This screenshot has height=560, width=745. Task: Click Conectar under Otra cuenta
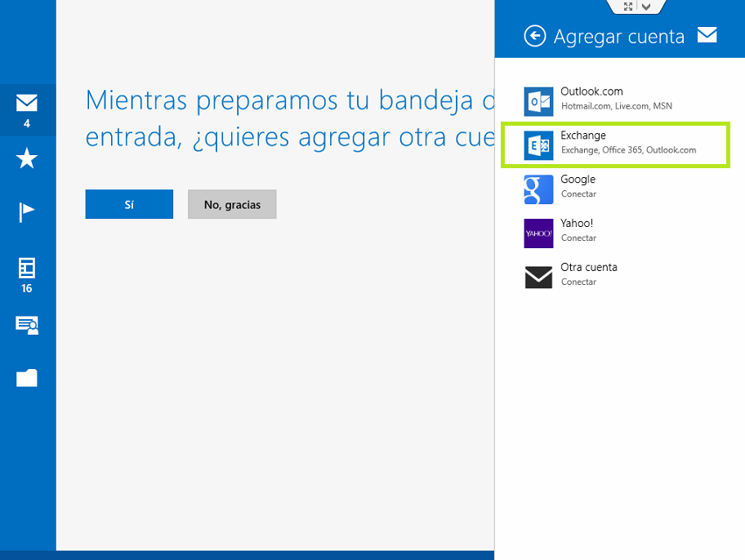(578, 282)
